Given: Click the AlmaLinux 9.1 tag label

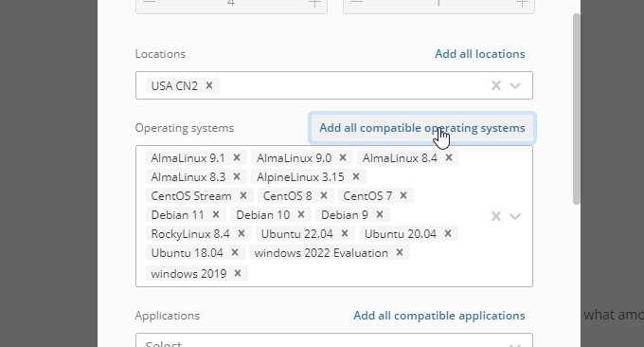Looking at the screenshot, I should click(188, 158).
